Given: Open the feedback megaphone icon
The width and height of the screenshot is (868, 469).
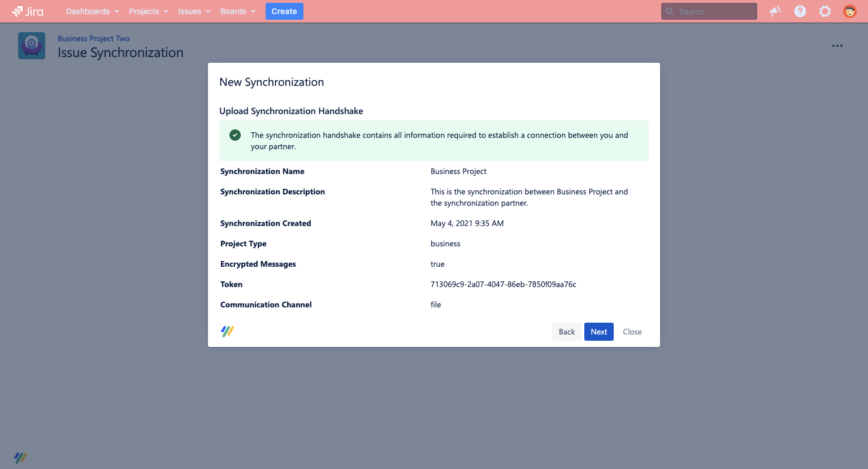Looking at the screenshot, I should tap(775, 11).
